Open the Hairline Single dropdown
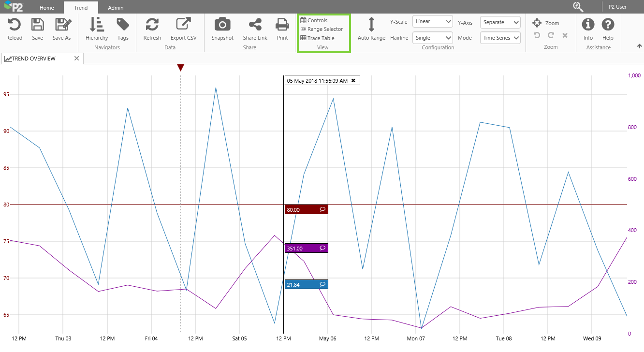 click(433, 38)
